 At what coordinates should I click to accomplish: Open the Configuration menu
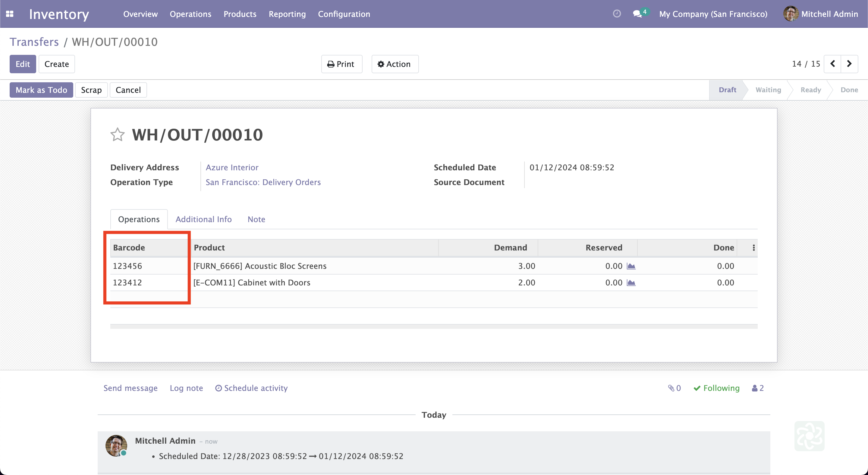344,14
